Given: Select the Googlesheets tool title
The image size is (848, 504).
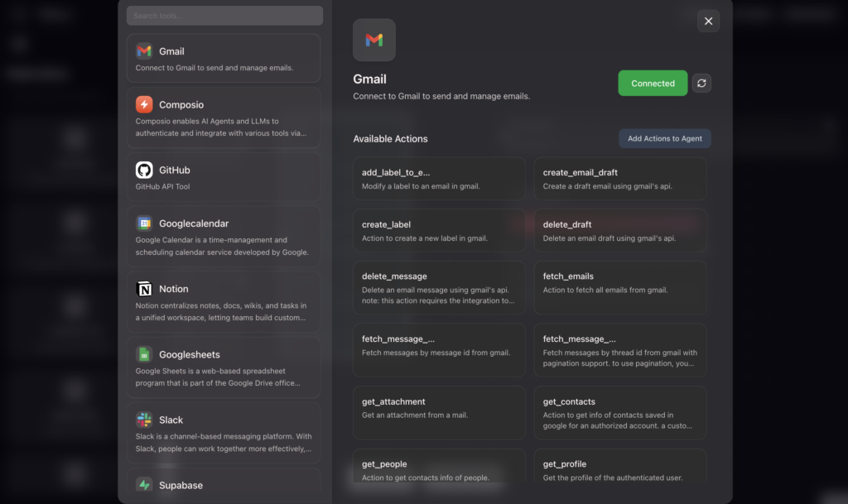Looking at the screenshot, I should coord(190,354).
